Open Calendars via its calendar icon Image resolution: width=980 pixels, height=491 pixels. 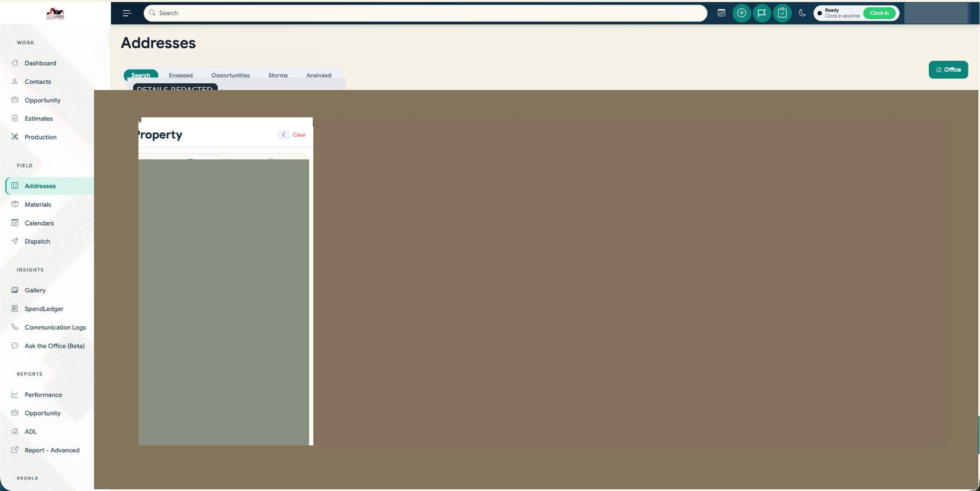click(x=15, y=223)
